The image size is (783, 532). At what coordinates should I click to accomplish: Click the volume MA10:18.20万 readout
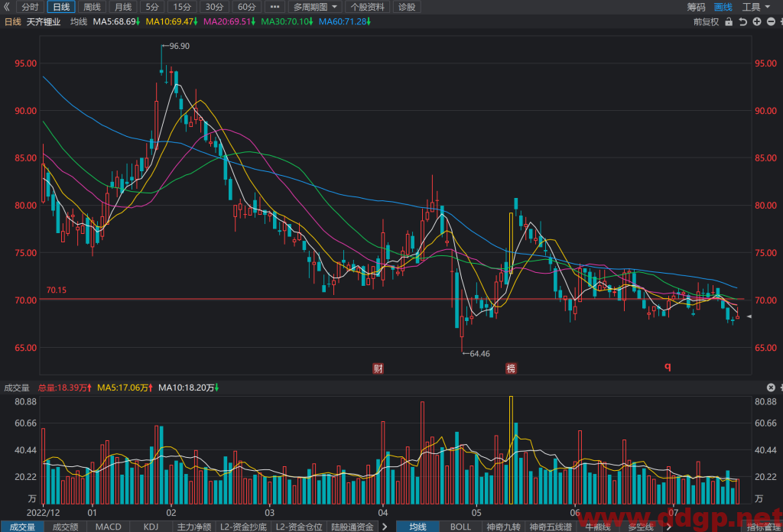(x=188, y=388)
